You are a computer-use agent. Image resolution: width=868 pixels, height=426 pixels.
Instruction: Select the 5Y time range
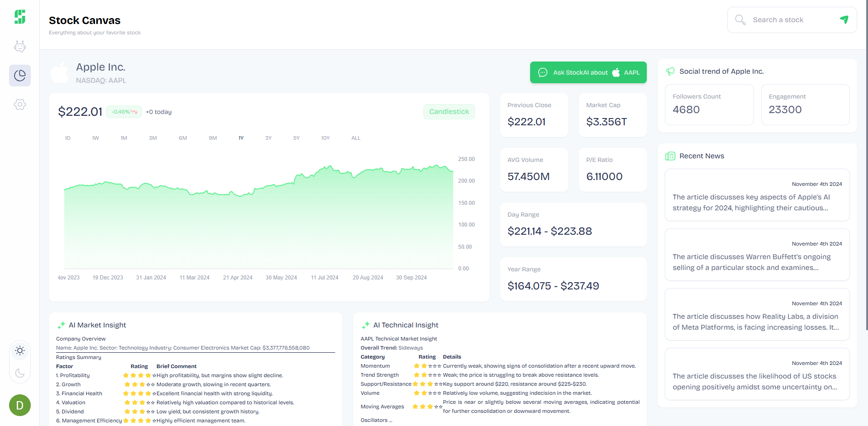click(296, 138)
